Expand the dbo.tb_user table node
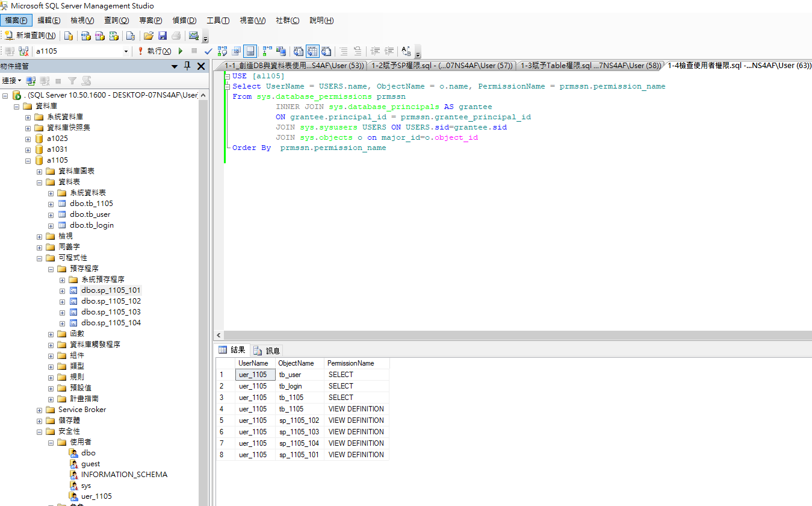The height and width of the screenshot is (506, 812). [51, 214]
